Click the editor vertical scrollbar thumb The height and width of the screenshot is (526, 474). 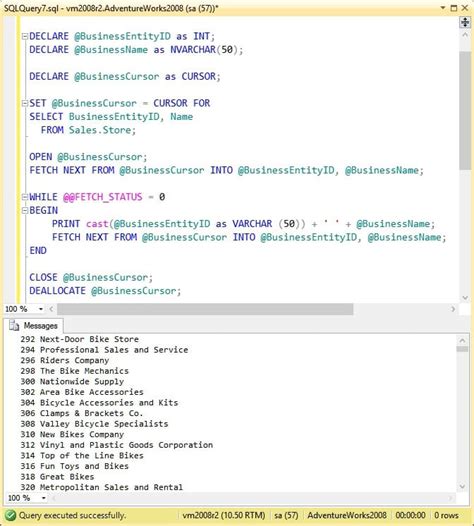pos(465,111)
